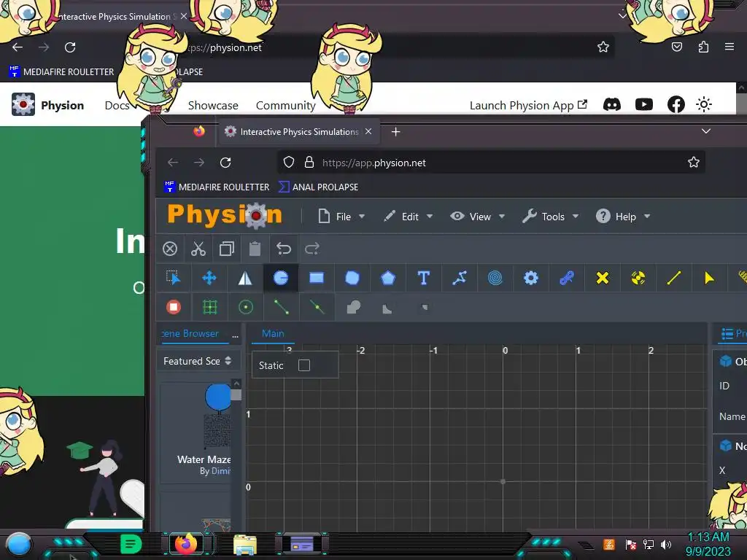Toggle the website light/dark theme sun icon
Viewport: 747px width, 560px height.
pos(704,104)
